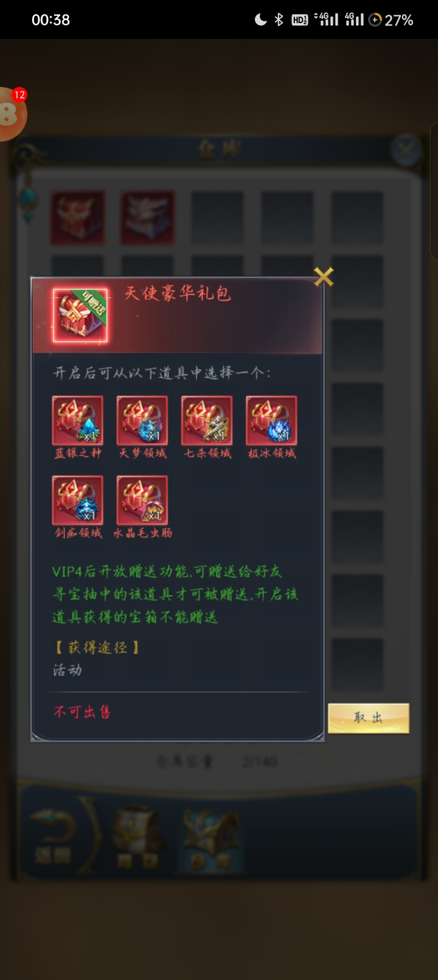The width and height of the screenshot is (438, 980).
Task: Pick the 极冰领域 gift box icon
Action: (x=271, y=420)
